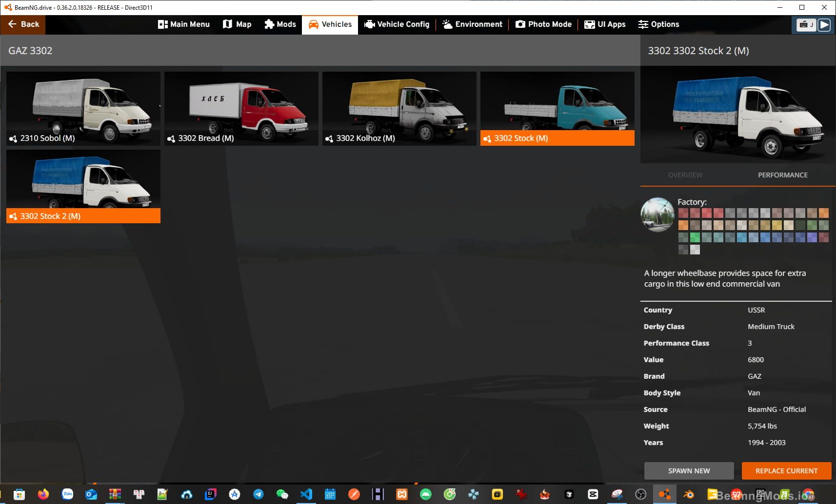Click the large blue-tarp truck preview image

click(738, 115)
